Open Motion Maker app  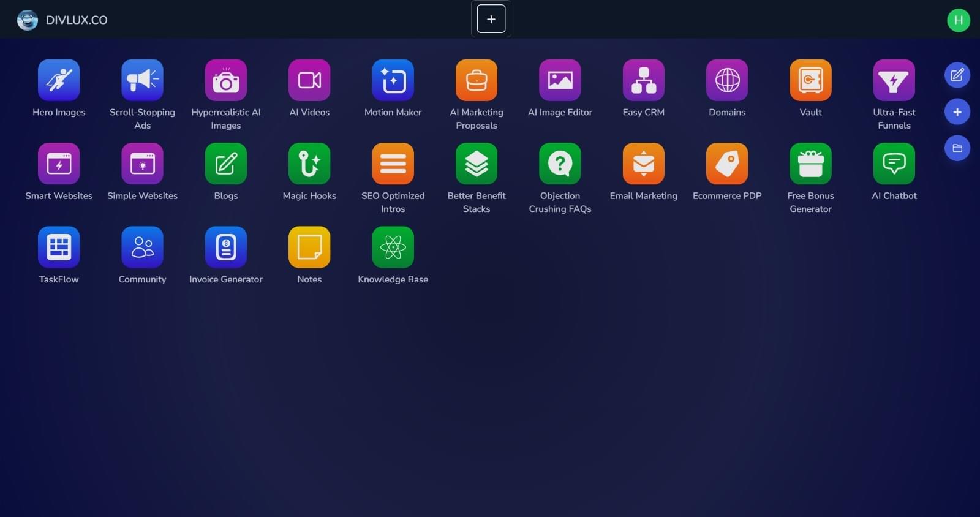coord(393,80)
